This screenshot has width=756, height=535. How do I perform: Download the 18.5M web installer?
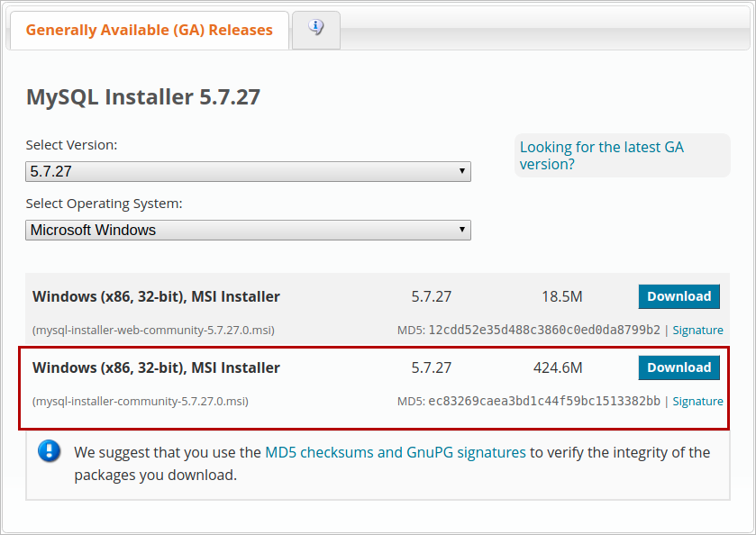tap(679, 296)
